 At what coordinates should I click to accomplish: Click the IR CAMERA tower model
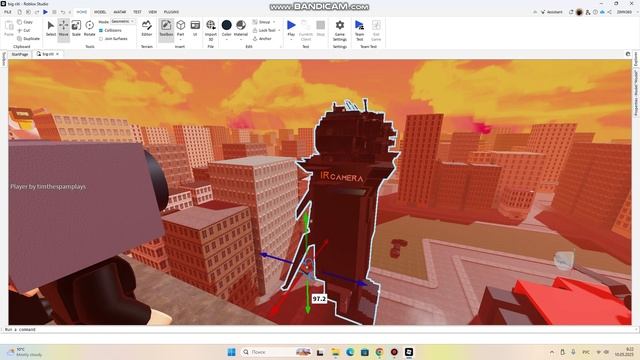pos(347,212)
